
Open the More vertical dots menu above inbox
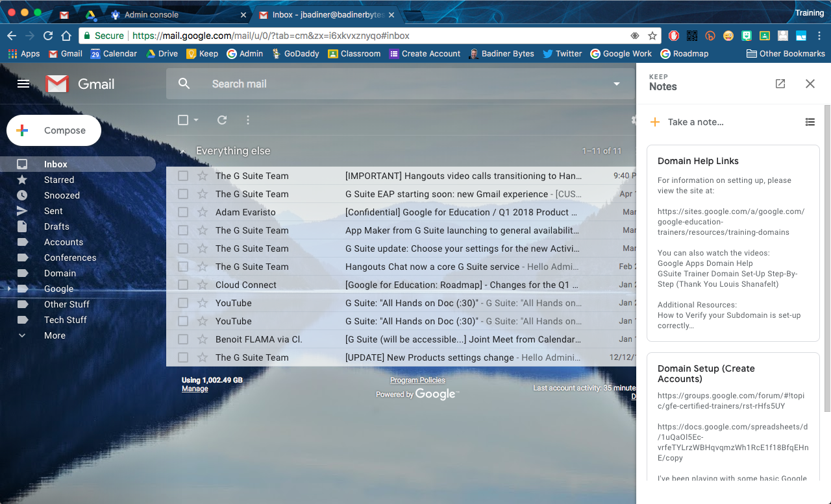(x=248, y=120)
